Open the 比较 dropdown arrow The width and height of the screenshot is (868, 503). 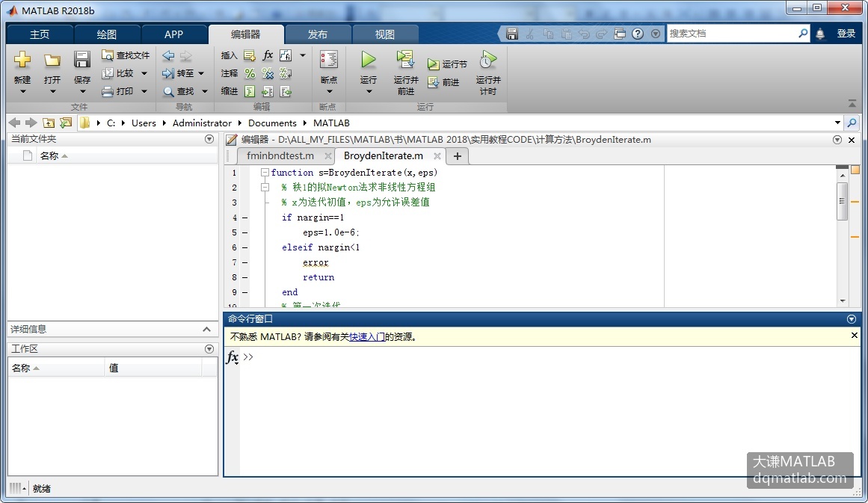[x=144, y=73]
